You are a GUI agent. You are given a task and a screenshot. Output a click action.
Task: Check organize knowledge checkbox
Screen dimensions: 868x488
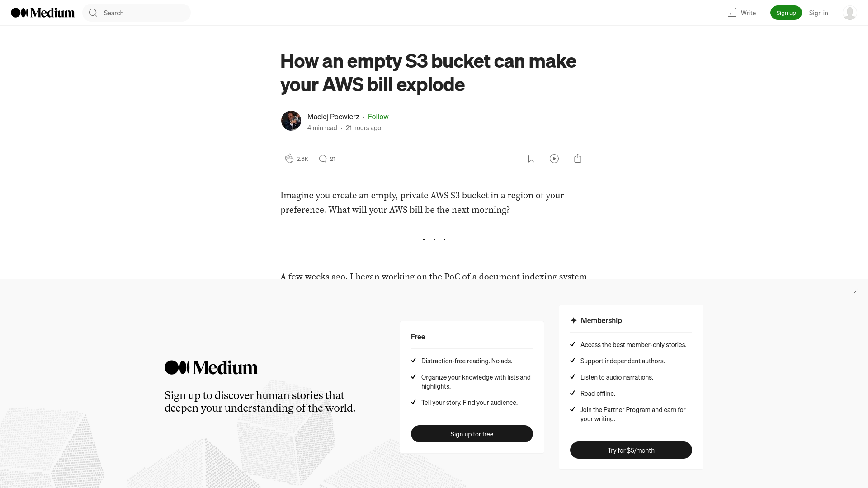click(x=414, y=376)
